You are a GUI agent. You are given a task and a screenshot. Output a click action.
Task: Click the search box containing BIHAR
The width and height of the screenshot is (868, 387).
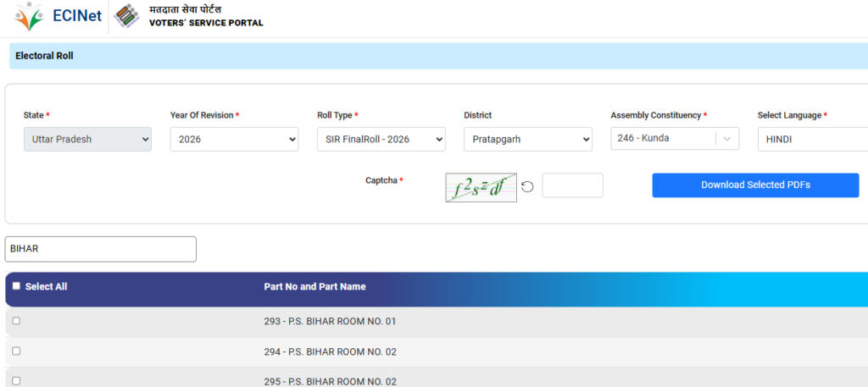click(x=101, y=249)
